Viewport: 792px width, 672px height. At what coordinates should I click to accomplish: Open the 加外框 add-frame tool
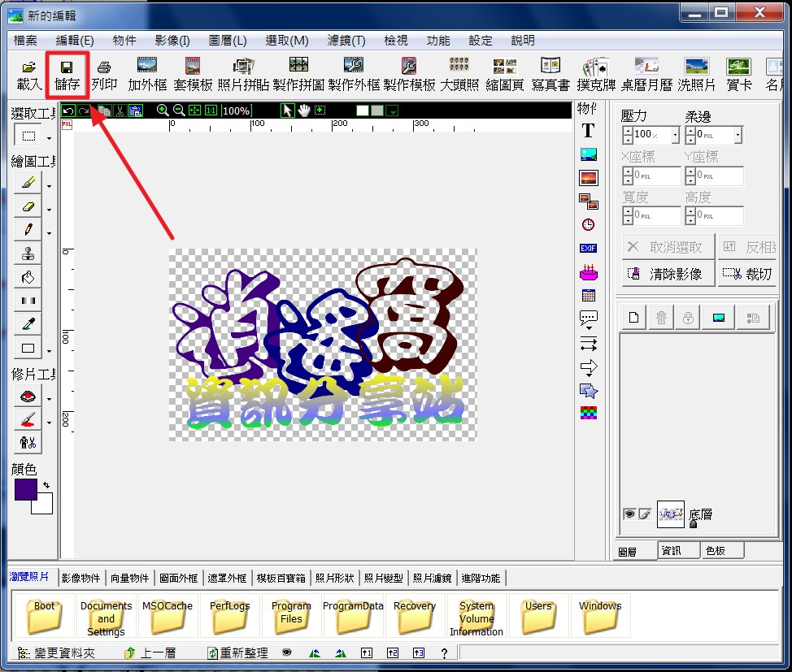(147, 76)
